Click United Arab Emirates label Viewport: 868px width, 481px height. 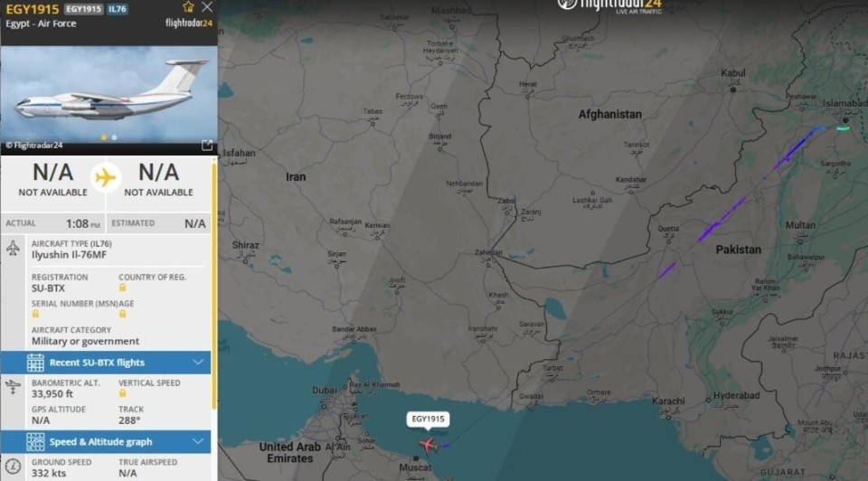tap(290, 452)
